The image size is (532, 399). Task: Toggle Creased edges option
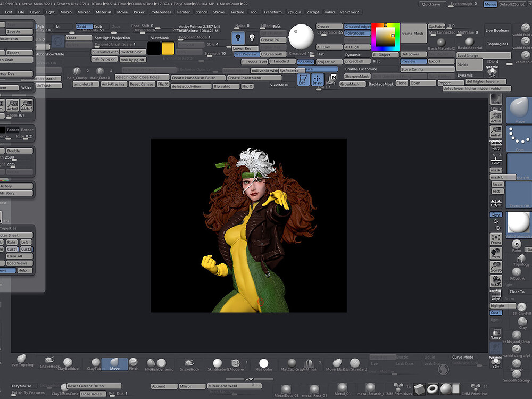pyautogui.click(x=358, y=26)
